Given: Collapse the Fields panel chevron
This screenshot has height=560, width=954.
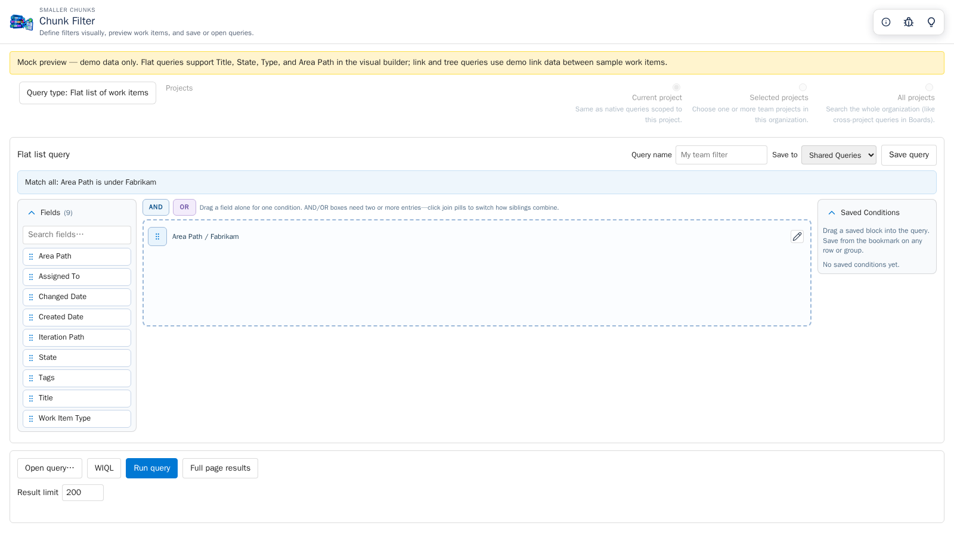Looking at the screenshot, I should click(32, 213).
